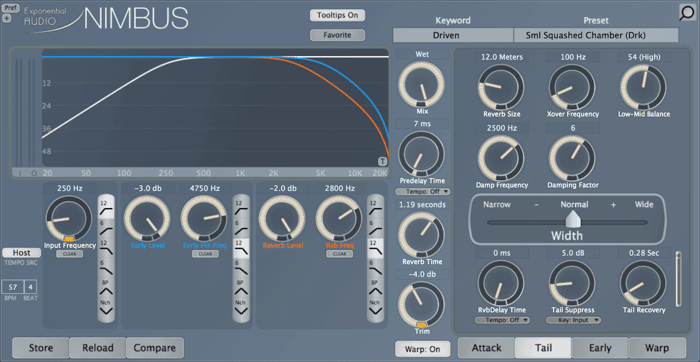
Task: Select BP band-pass for Input Frequency
Action: pos(106,287)
